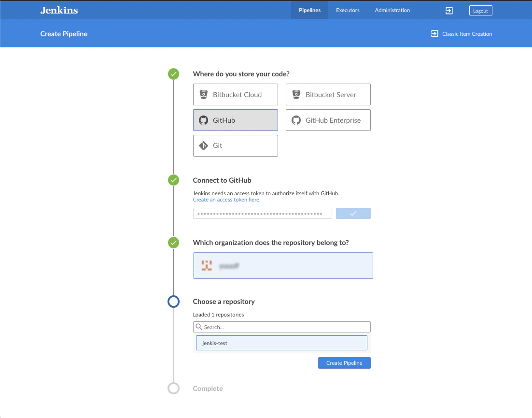Viewport: 532px width, 418px height.
Task: Click the blue circle beside Choose a repository
Action: tap(173, 302)
